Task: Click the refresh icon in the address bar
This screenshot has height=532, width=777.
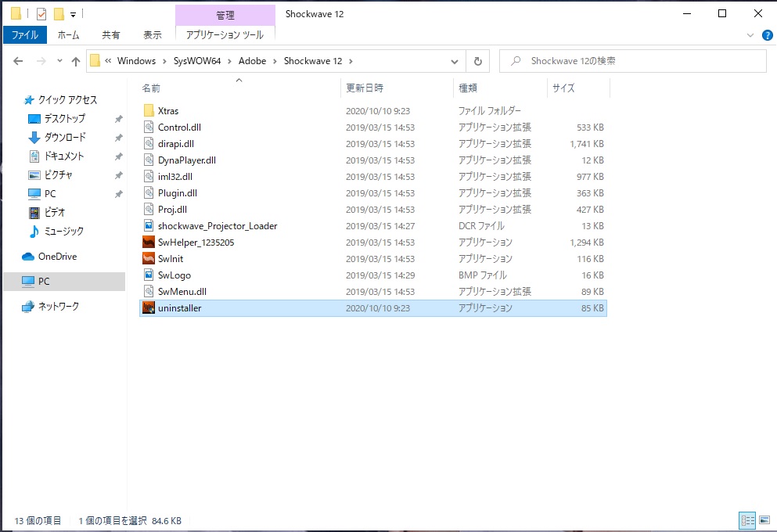Action: pos(478,60)
